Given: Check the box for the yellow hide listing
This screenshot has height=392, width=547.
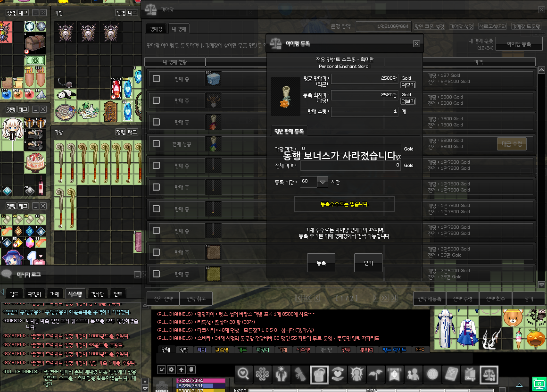Looking at the screenshot, I should click(156, 274).
